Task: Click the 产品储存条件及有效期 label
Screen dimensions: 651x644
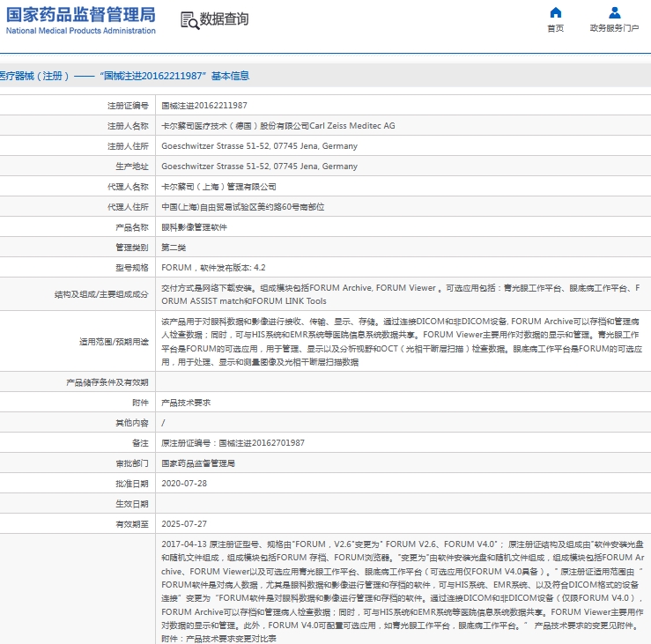Action: click(107, 382)
